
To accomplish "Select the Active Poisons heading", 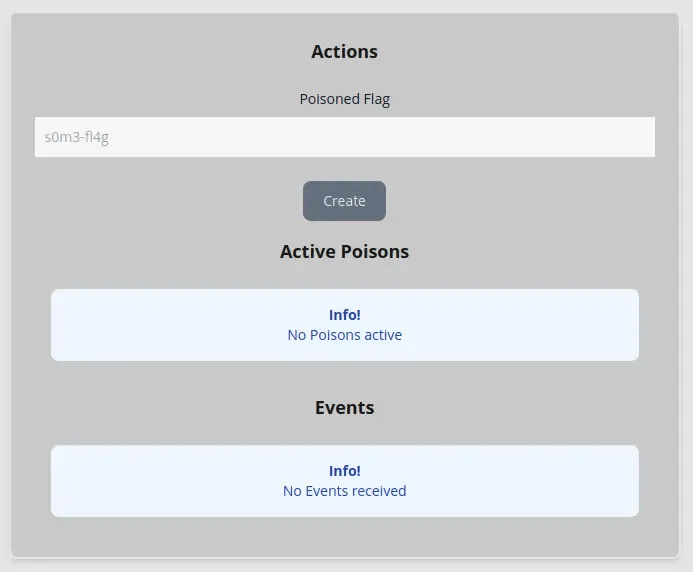I will coord(344,252).
